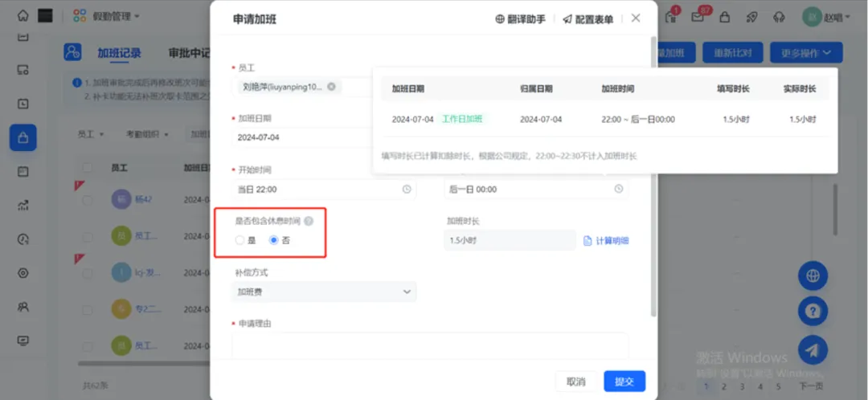Viewport: 868px width, 400px height.
Task: Go to the home icon in top bar
Action: [23, 15]
